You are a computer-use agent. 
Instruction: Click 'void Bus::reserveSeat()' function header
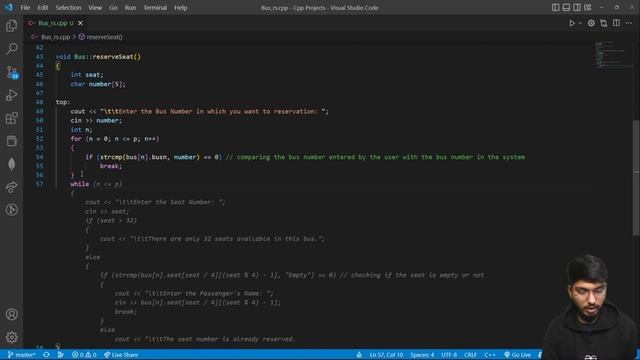(98, 57)
